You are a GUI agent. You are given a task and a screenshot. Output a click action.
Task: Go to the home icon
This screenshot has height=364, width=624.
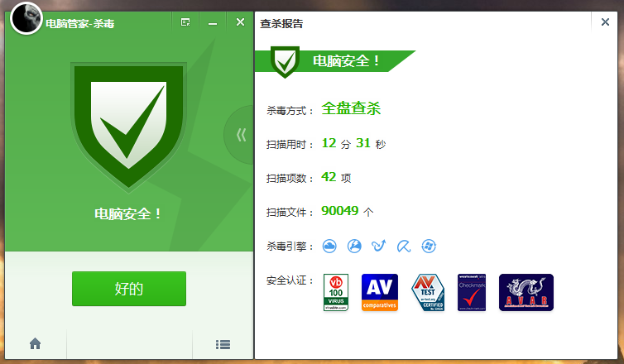pyautogui.click(x=35, y=343)
